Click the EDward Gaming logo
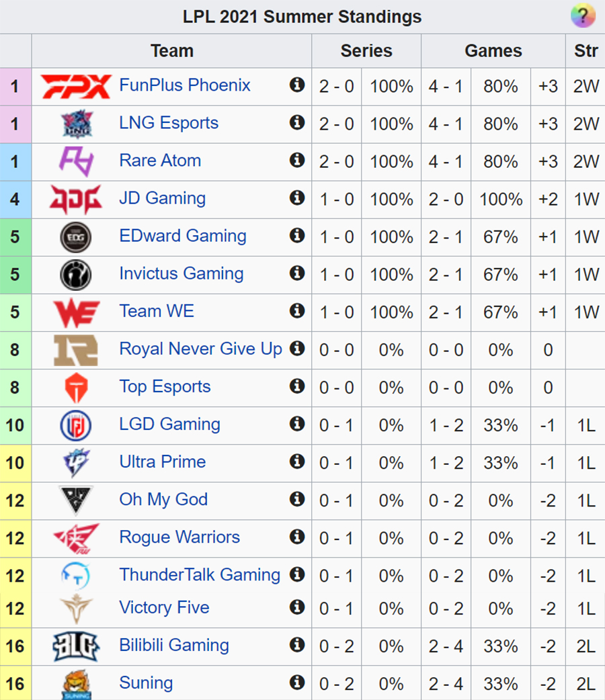The image size is (605, 700). click(x=76, y=236)
